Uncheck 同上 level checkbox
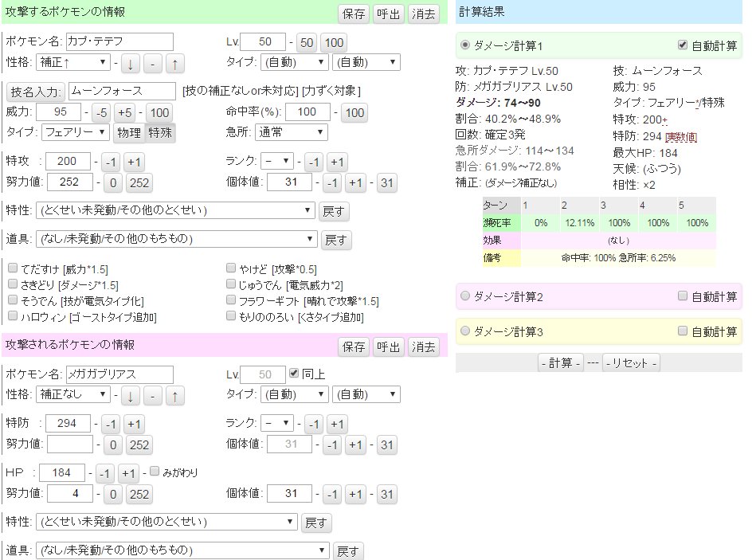 tap(294, 373)
